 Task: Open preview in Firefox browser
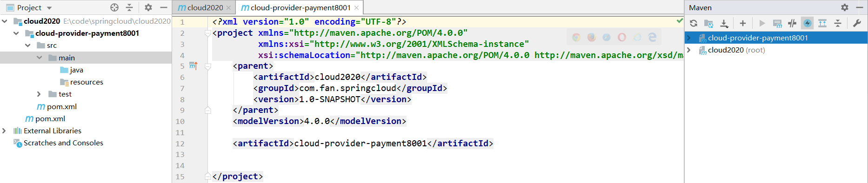pyautogui.click(x=592, y=37)
